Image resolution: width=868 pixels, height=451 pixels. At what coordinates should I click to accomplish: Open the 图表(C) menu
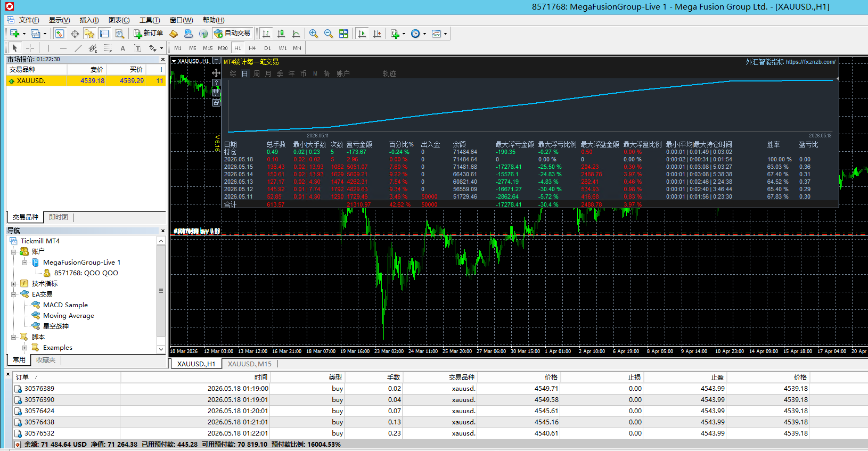tap(119, 20)
